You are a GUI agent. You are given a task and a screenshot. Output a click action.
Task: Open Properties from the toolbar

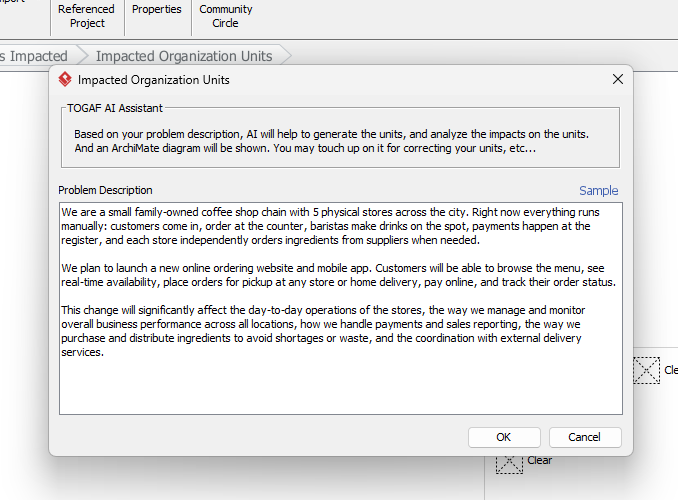(x=157, y=10)
